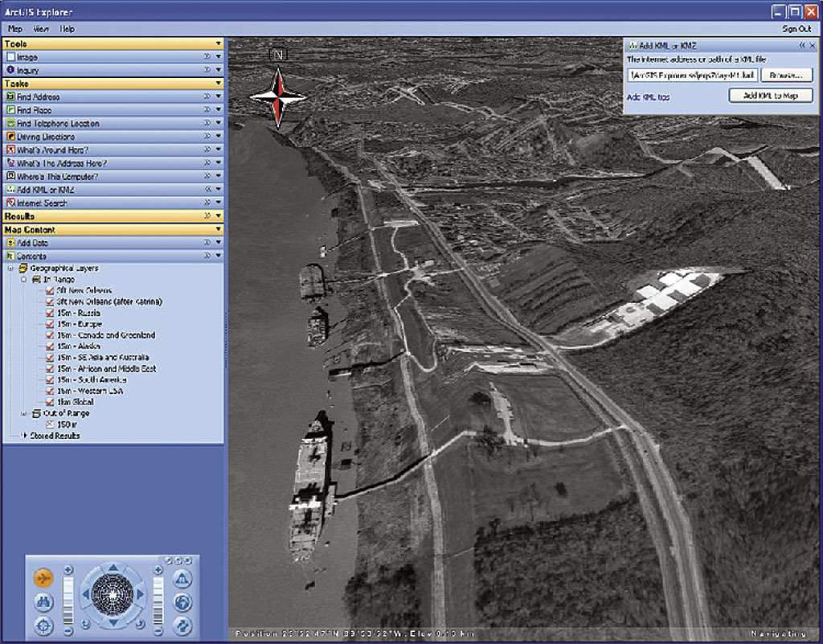Click the Inquiry tool icon
This screenshot has width=823, height=644.
(10, 70)
